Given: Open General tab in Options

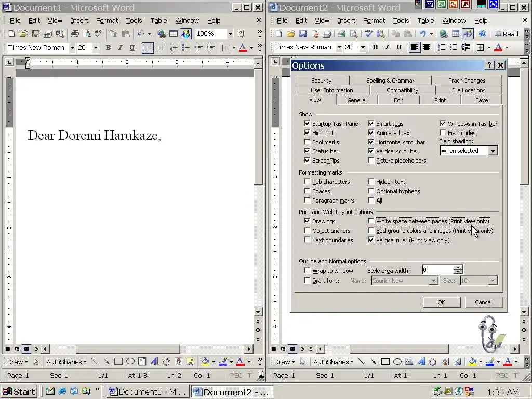Looking at the screenshot, I should 357,100.
